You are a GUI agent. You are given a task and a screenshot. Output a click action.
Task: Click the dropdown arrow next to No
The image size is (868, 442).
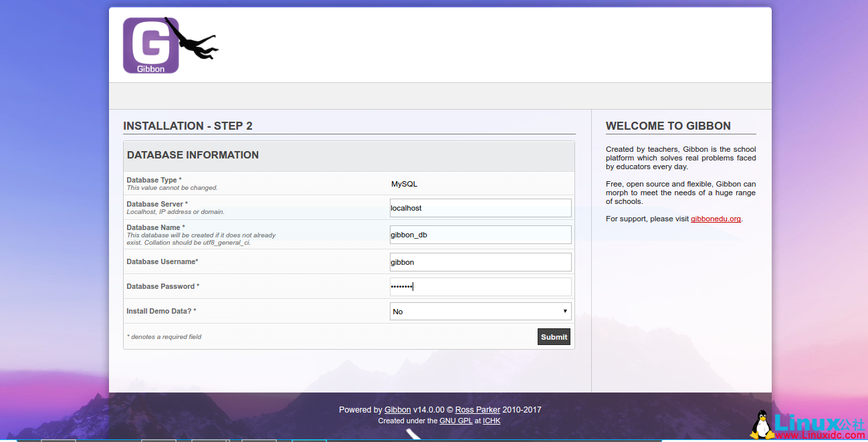click(x=566, y=311)
